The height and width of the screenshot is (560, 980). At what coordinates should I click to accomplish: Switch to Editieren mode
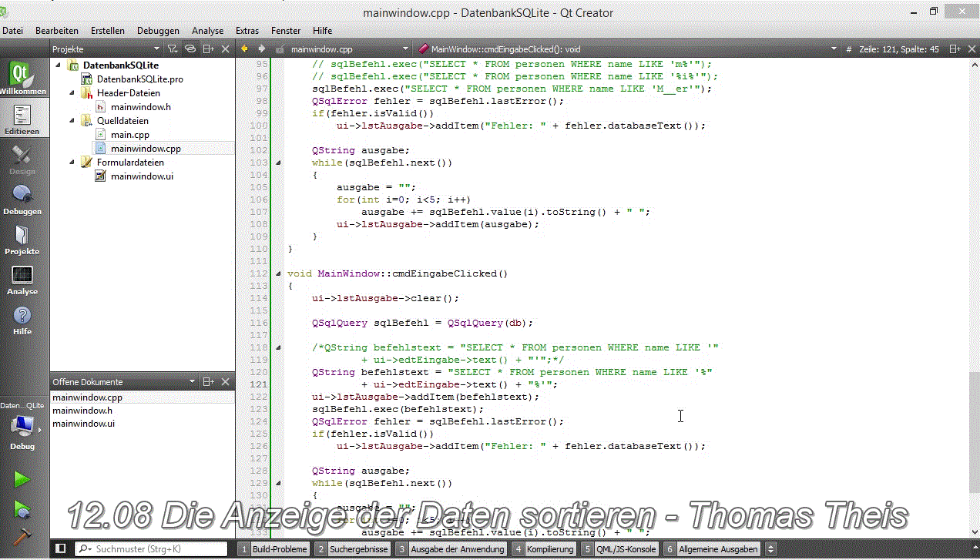(x=22, y=119)
